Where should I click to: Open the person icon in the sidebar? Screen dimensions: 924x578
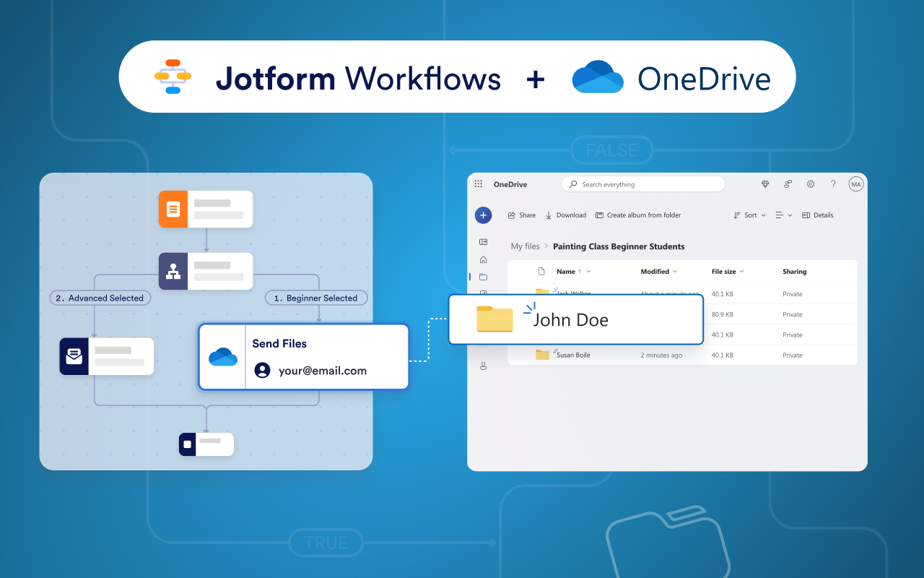point(483,366)
